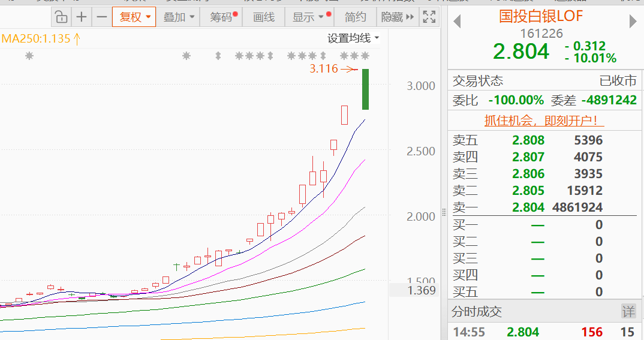Open the 设置均线 dropdown

(x=353, y=38)
